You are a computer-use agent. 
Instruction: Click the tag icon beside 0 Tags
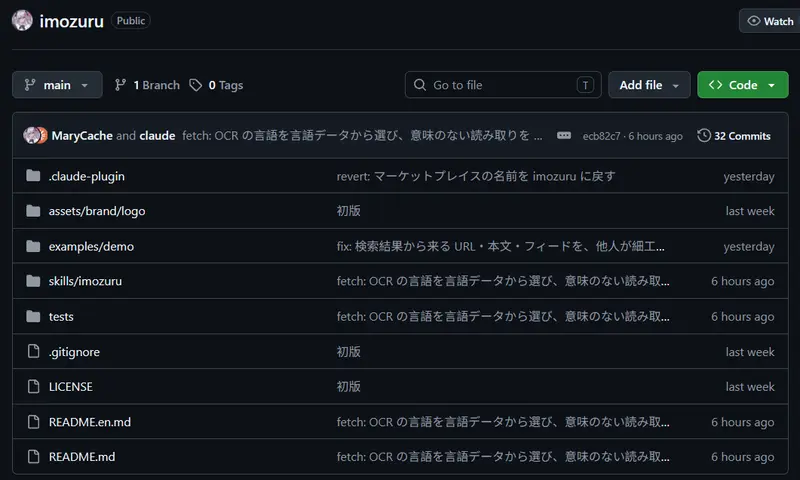[x=195, y=85]
